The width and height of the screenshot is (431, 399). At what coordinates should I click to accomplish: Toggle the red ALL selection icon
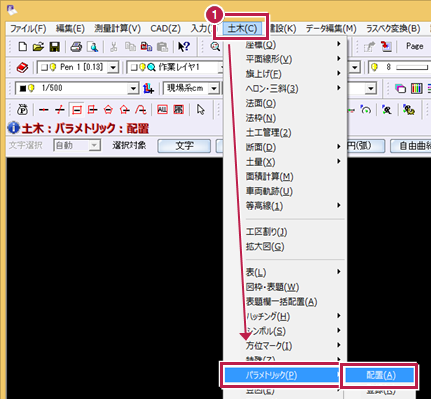[x=162, y=110]
